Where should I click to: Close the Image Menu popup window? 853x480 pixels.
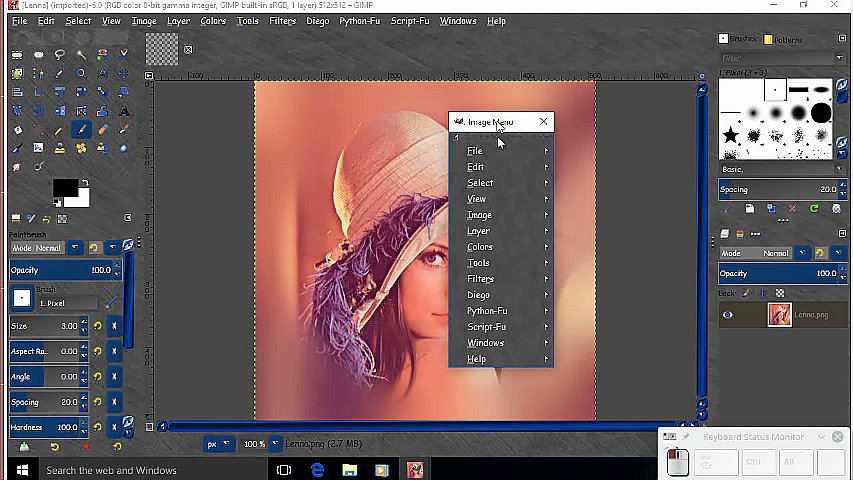pos(543,121)
